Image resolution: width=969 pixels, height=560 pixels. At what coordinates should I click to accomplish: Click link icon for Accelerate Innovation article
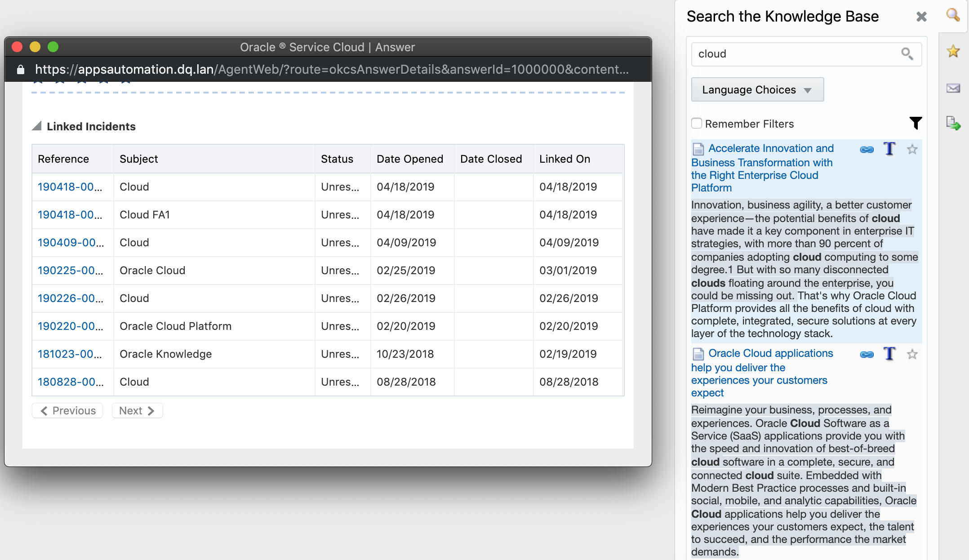(x=867, y=150)
